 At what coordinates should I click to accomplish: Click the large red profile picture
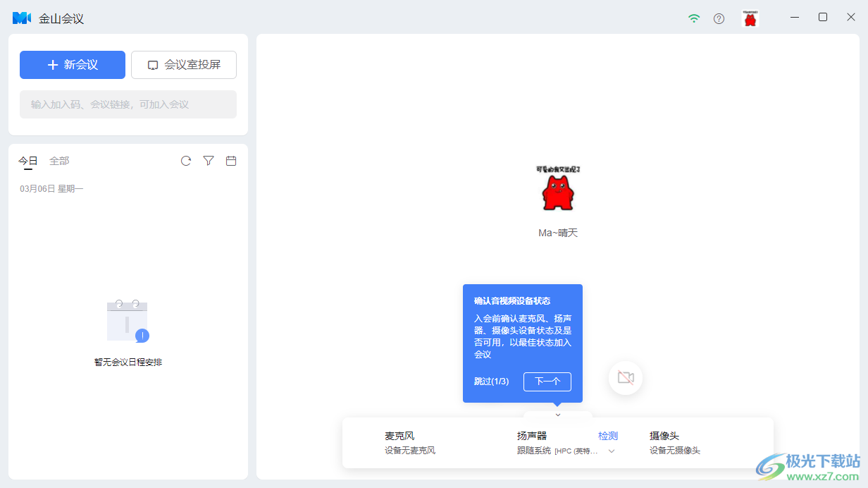click(x=558, y=188)
